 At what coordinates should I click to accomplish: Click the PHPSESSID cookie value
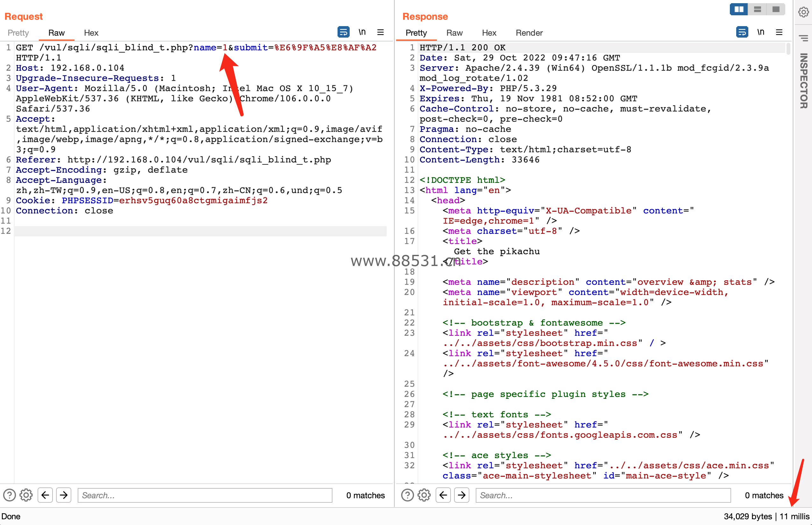[193, 200]
